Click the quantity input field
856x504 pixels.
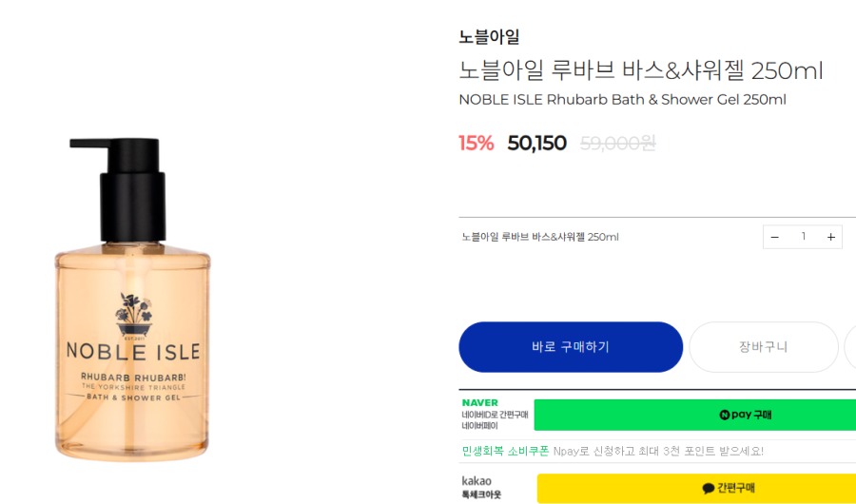pos(803,237)
